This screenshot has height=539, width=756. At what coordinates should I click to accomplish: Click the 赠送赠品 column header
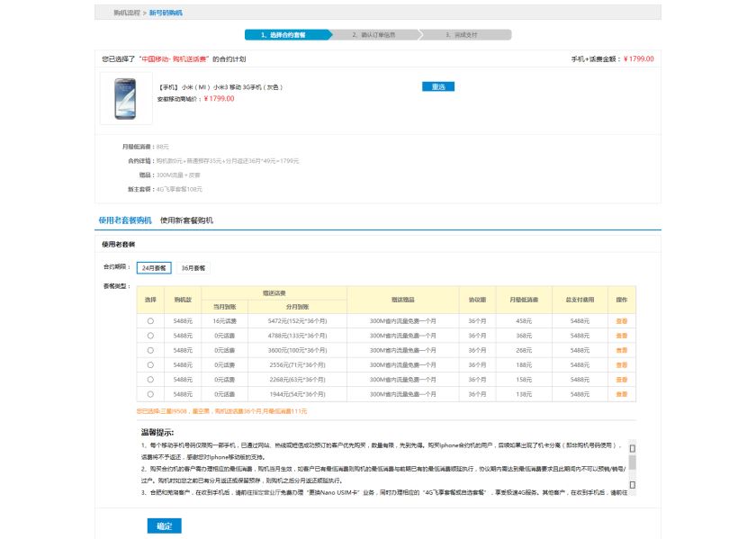(402, 300)
